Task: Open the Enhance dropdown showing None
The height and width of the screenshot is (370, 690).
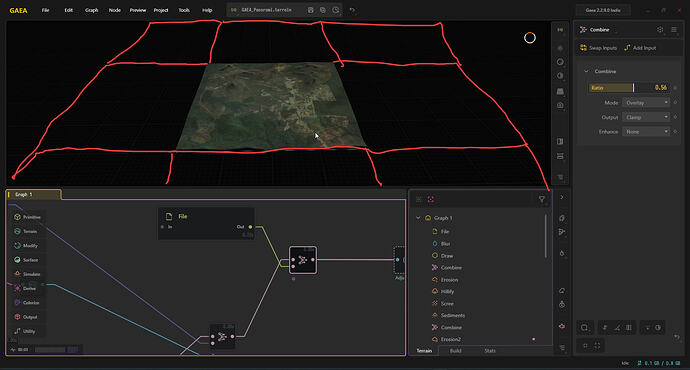Action: (646, 132)
